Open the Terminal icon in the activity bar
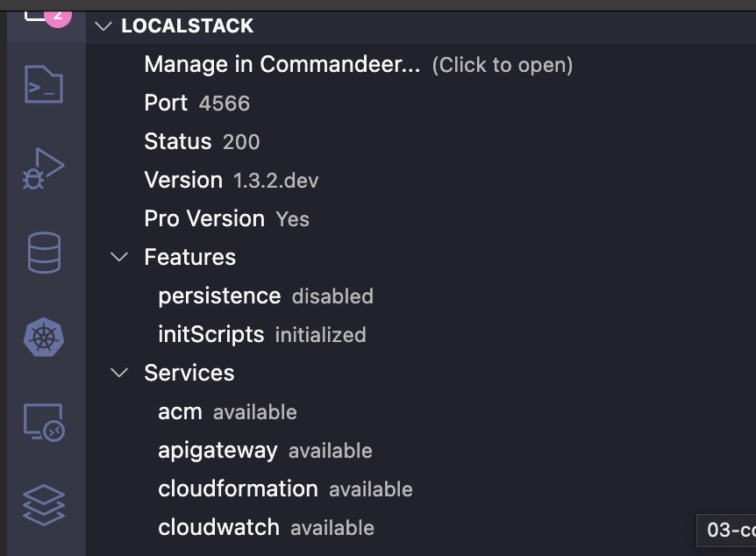756x556 pixels. (43, 84)
